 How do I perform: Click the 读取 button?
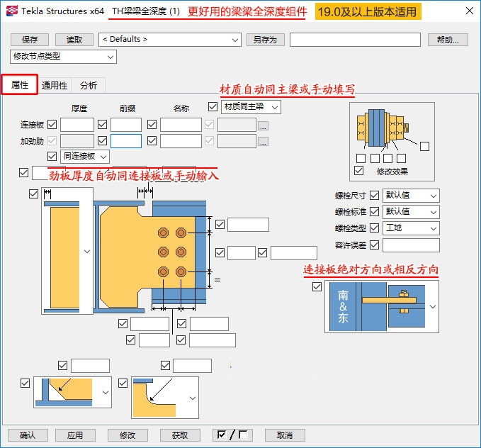(74, 40)
